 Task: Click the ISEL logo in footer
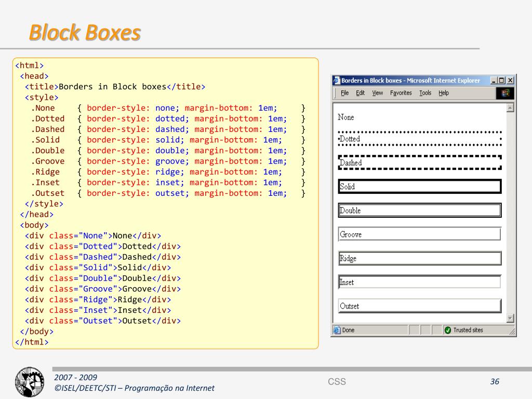(30, 382)
